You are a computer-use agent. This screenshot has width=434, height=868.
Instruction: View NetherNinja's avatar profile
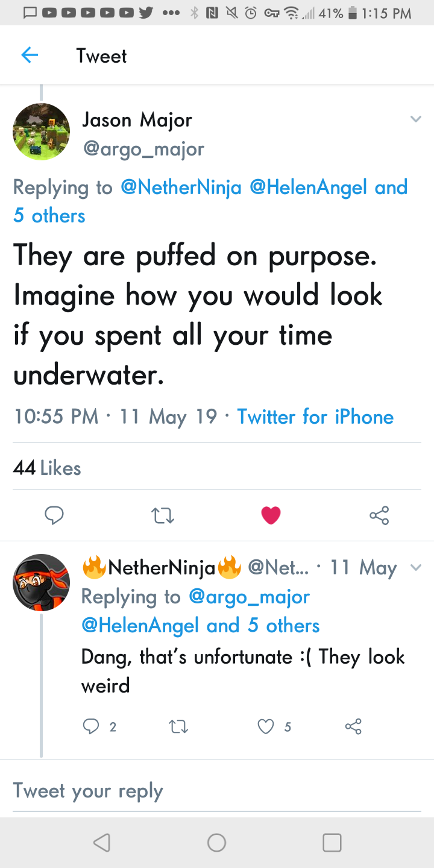[x=42, y=582]
